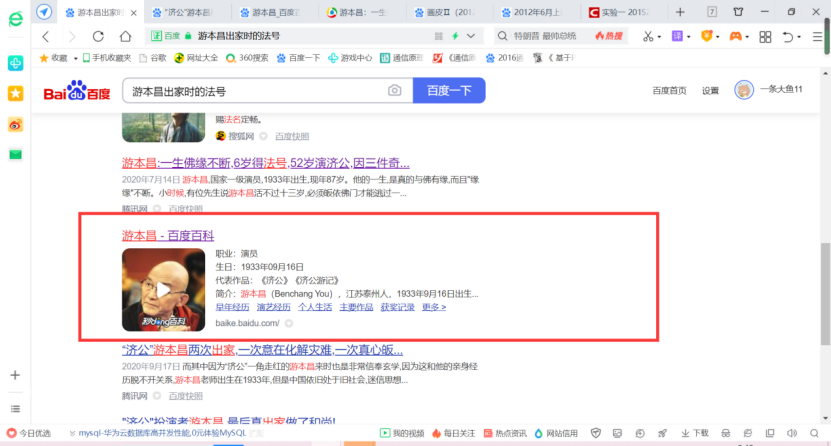The image size is (831, 446).
Task: Go back to the previous page
Action: click(x=46, y=36)
